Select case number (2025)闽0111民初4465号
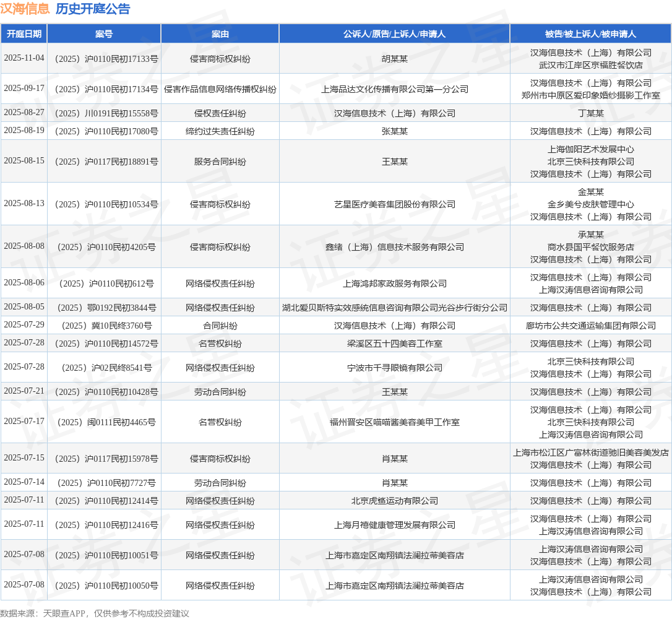 click(x=106, y=422)
